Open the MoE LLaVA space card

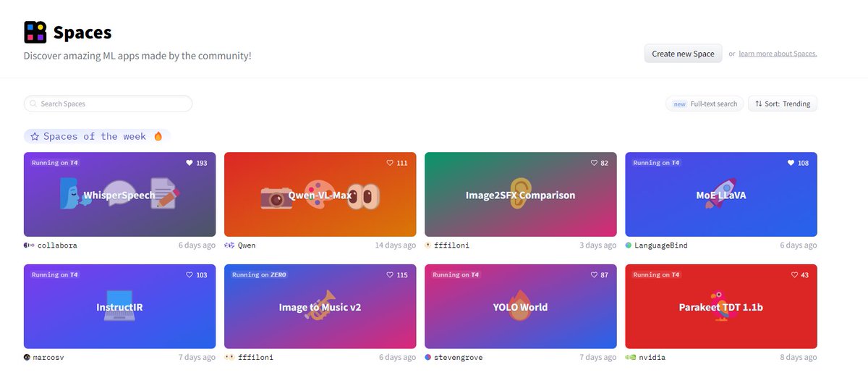click(x=721, y=194)
